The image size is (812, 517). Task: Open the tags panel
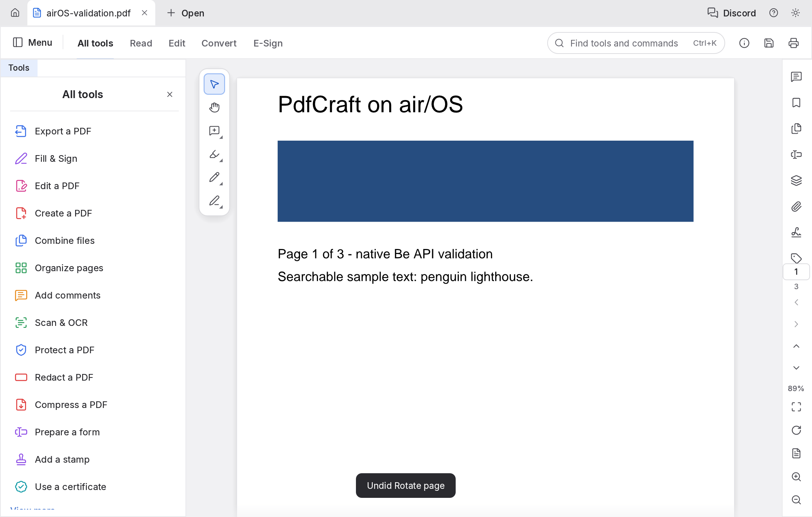point(796,258)
